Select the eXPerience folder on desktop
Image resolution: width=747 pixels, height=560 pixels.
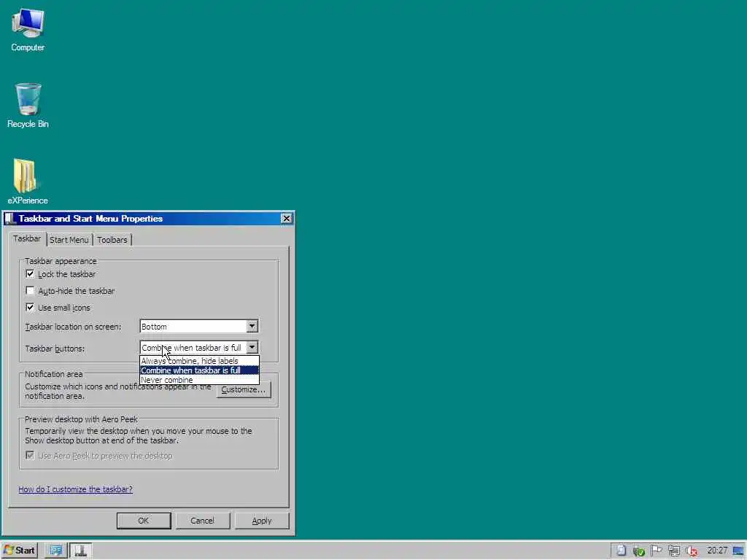(27, 182)
